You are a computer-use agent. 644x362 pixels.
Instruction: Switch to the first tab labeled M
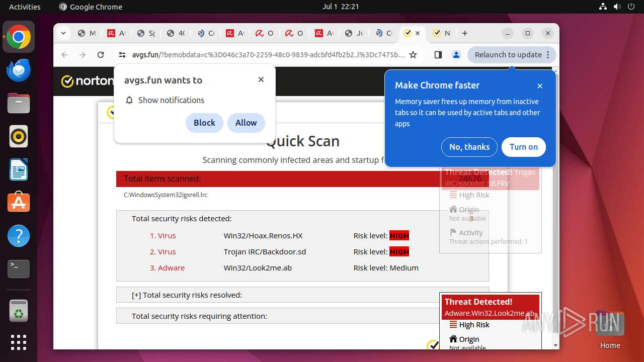(87, 33)
